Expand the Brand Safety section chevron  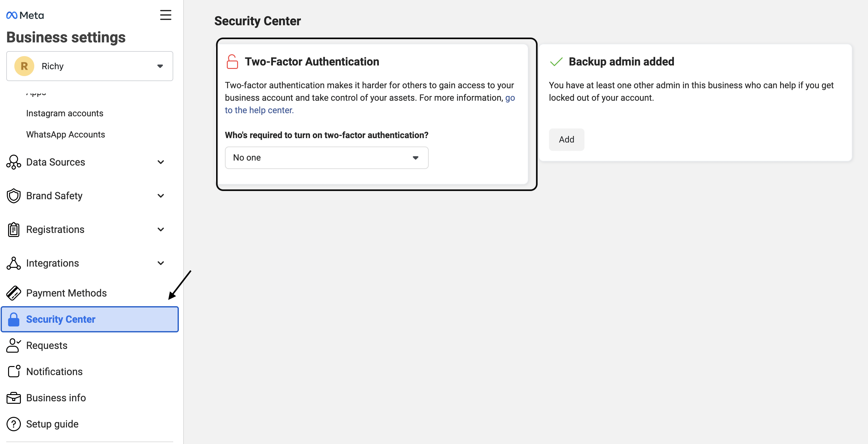(161, 196)
